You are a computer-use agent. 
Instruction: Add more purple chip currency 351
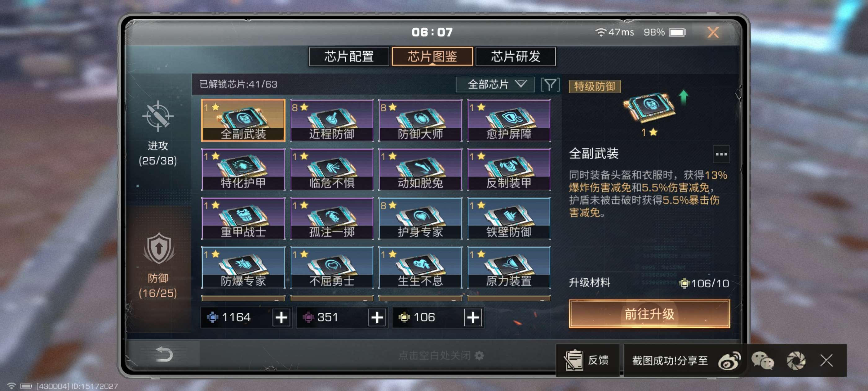click(x=377, y=317)
